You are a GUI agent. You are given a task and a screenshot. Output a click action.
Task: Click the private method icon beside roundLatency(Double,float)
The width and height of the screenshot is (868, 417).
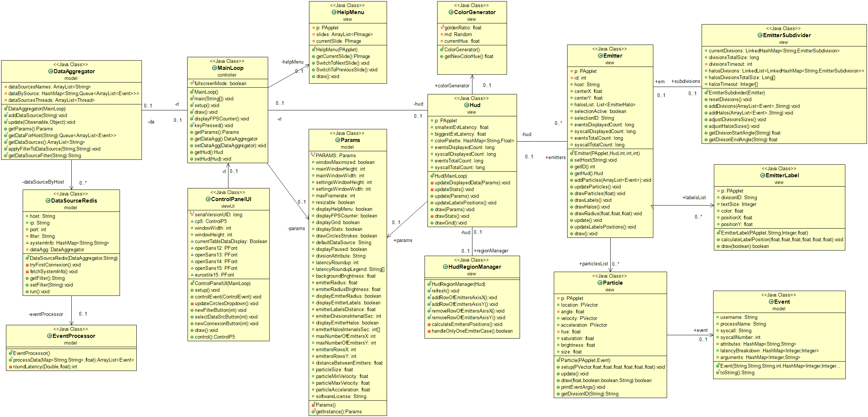pos(10,367)
